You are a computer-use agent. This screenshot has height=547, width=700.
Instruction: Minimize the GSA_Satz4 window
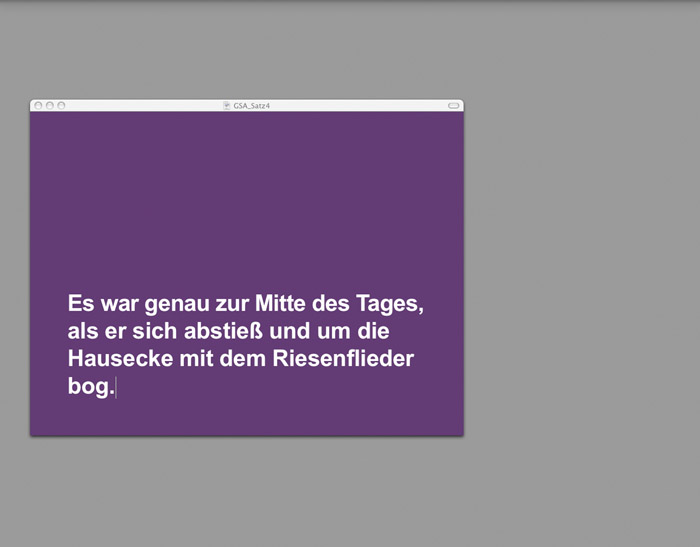click(x=50, y=105)
